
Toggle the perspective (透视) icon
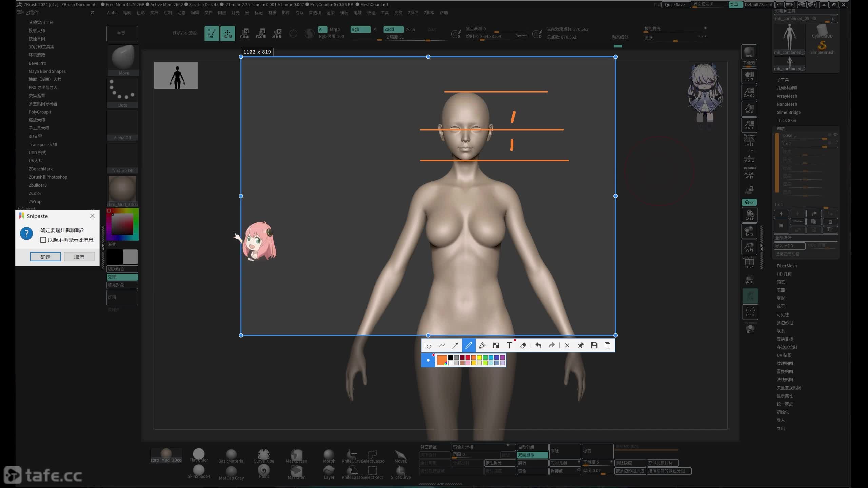tap(749, 140)
